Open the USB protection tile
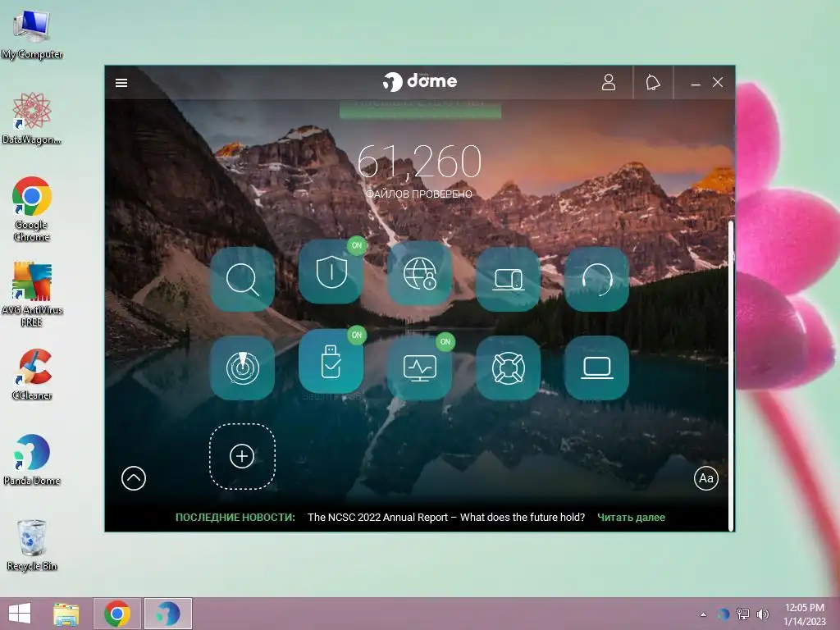The width and height of the screenshot is (840, 630). pos(331,362)
